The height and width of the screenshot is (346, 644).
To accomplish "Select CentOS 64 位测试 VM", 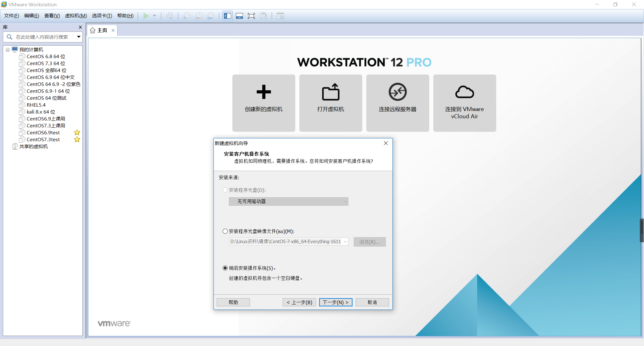I will point(47,98).
